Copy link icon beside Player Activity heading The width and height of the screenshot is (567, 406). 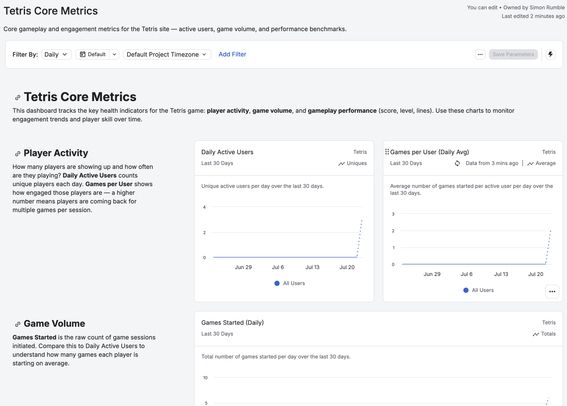pos(17,153)
